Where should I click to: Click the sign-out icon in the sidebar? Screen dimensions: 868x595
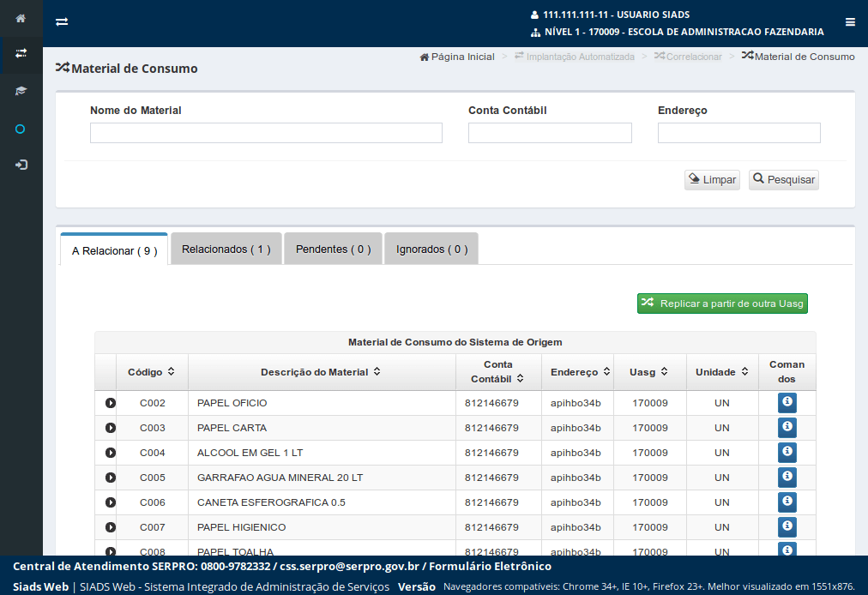[21, 165]
